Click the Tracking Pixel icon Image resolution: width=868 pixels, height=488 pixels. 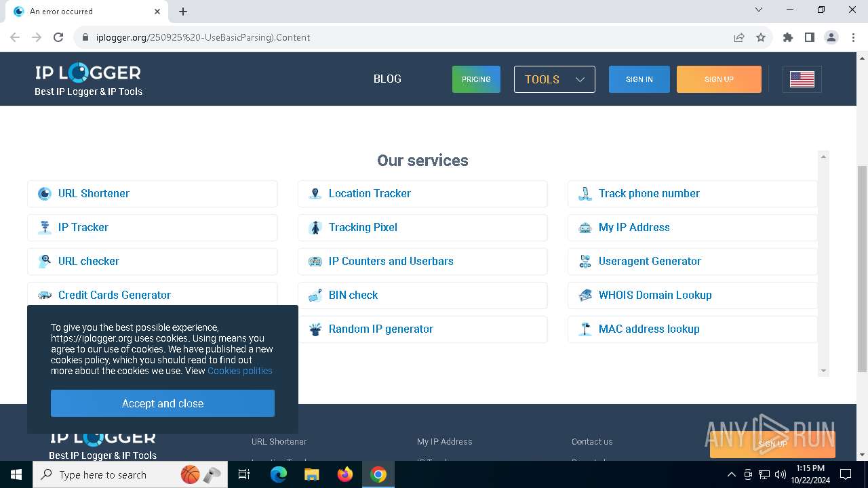(315, 228)
